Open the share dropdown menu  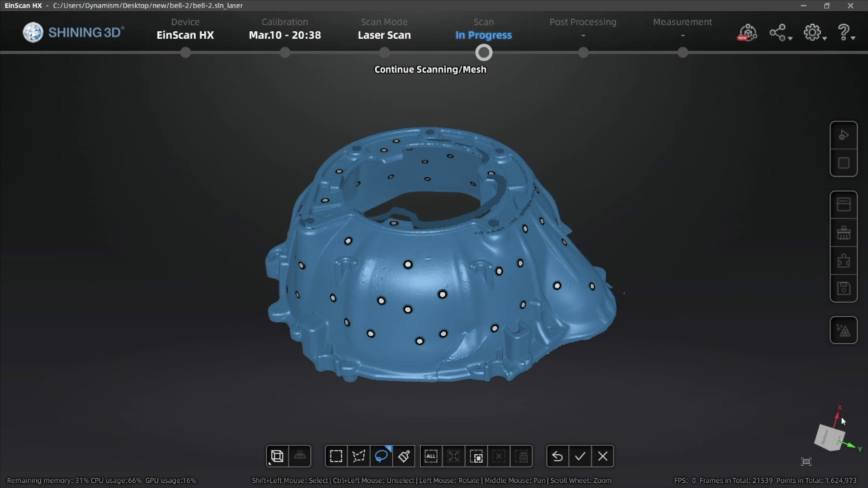coord(780,33)
